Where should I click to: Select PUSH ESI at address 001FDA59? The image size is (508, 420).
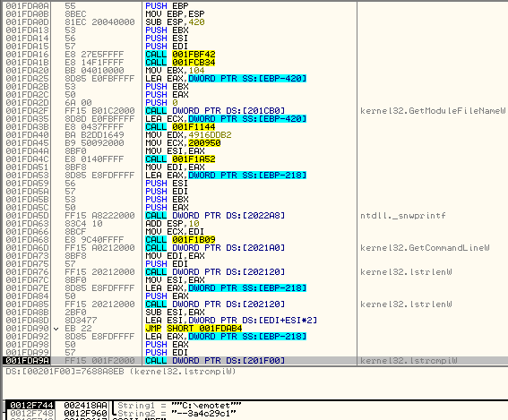click(x=167, y=184)
